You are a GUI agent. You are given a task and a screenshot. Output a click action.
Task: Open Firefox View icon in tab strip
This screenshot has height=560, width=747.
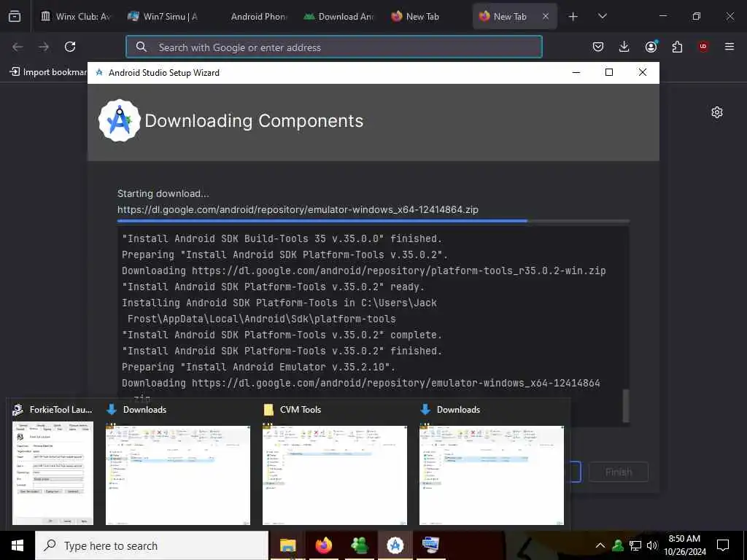(x=15, y=16)
